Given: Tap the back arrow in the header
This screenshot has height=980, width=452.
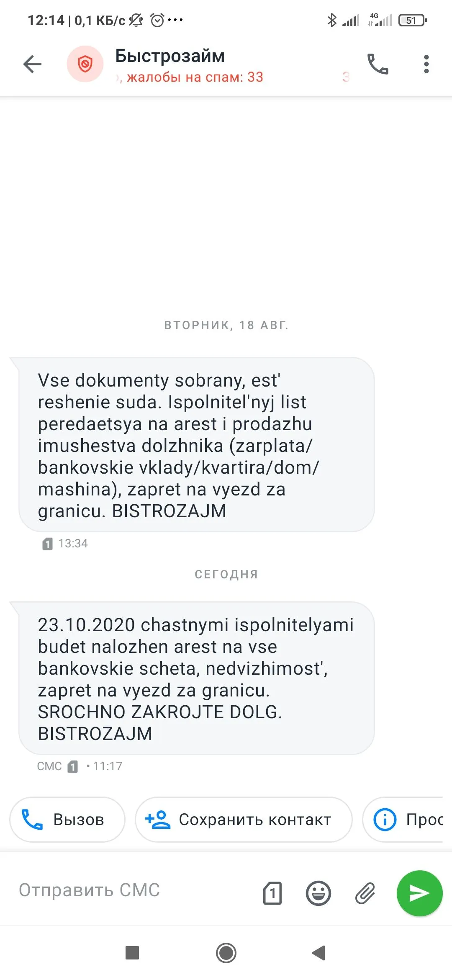Looking at the screenshot, I should [32, 64].
